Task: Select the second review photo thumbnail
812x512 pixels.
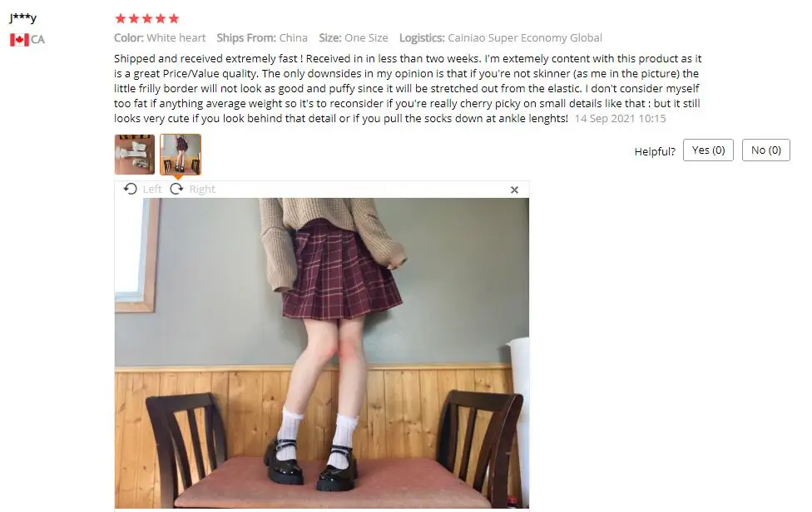Action: tap(181, 154)
